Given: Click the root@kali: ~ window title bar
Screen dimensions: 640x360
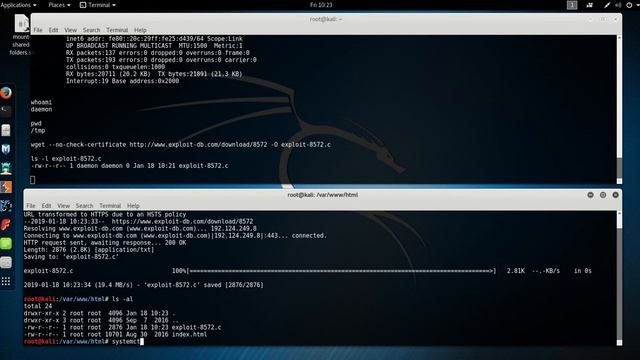Looking at the screenshot, I should 326,19.
